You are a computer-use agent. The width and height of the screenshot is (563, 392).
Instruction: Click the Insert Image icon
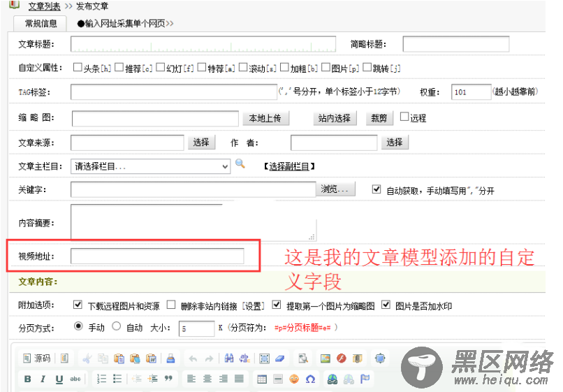pos(326,358)
